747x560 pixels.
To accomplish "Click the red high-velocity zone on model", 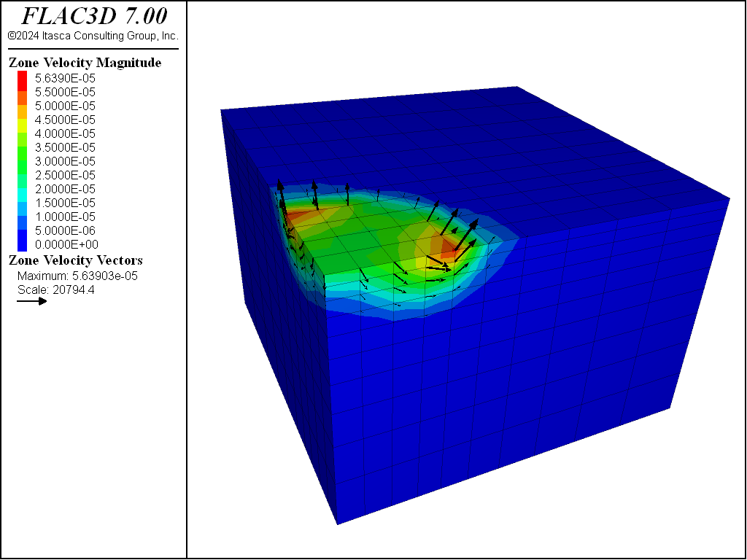I will [x=448, y=248].
